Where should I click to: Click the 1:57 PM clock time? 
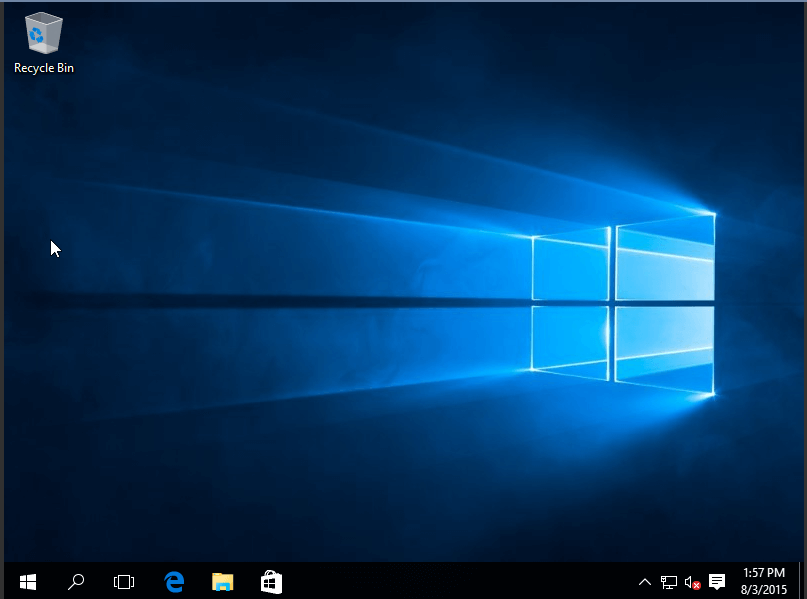(764, 573)
